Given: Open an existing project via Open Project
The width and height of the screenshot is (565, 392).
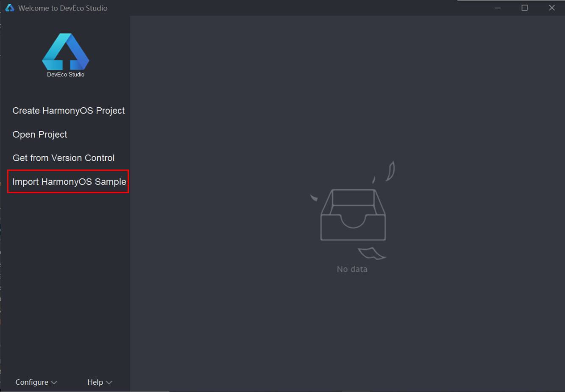Looking at the screenshot, I should [40, 134].
